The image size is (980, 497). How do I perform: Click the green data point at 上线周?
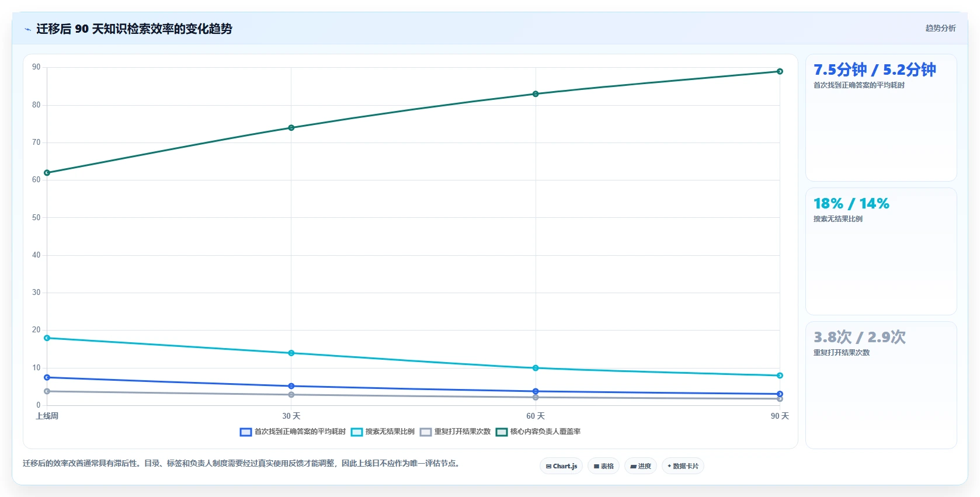pyautogui.click(x=47, y=173)
